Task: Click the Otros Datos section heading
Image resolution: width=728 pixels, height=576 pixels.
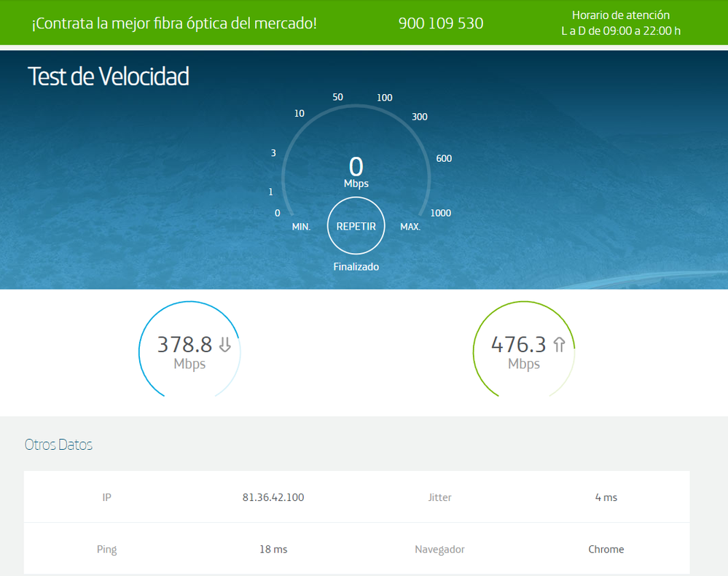Action: pyautogui.click(x=58, y=444)
